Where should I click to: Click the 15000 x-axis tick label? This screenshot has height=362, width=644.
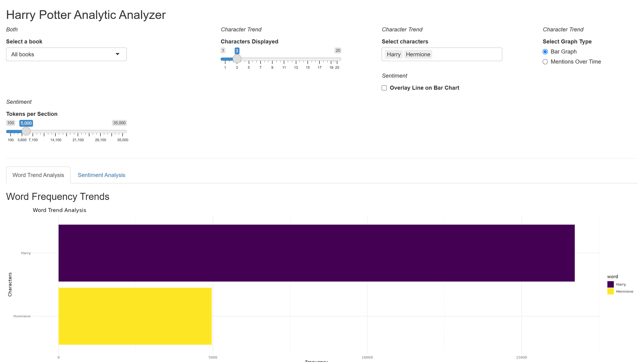click(x=522, y=357)
